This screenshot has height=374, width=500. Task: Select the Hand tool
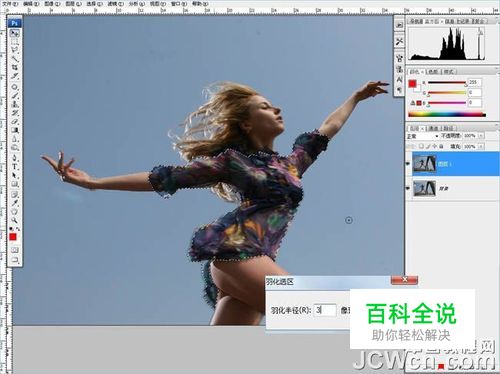pyautogui.click(x=14, y=212)
